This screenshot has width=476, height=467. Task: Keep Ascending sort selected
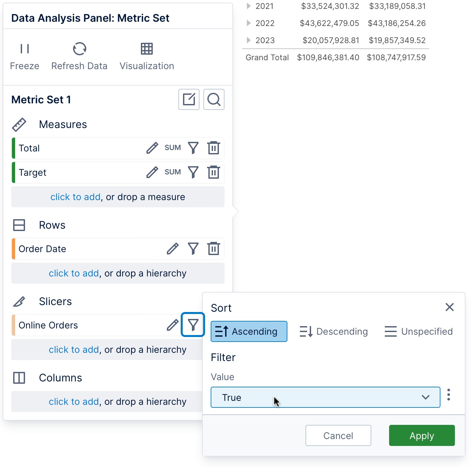coord(249,331)
